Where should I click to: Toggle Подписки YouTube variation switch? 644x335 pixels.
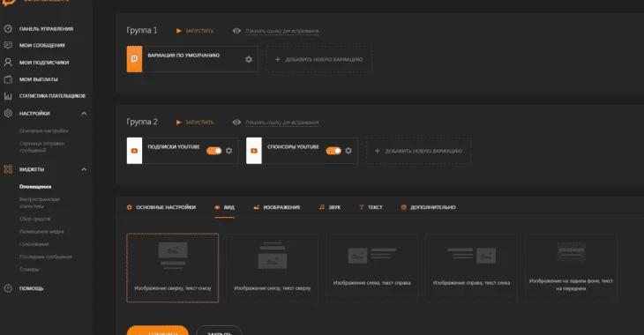214,151
